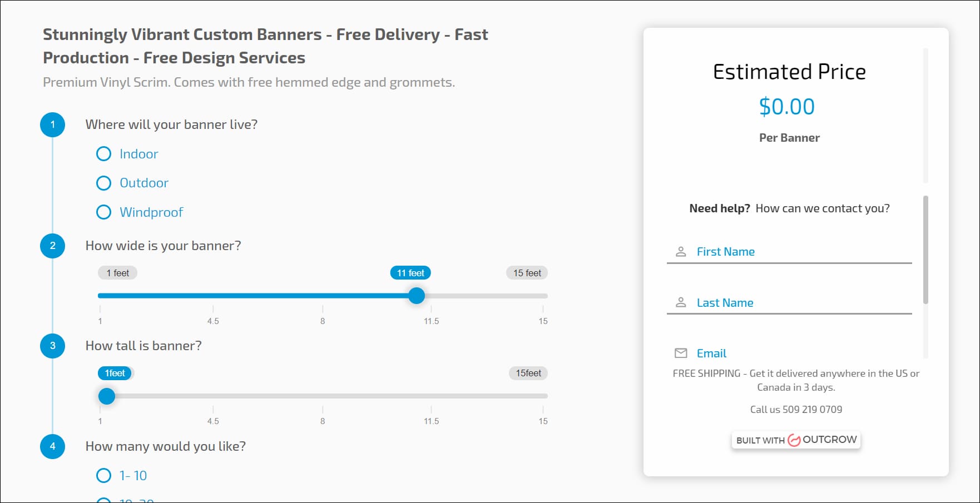Viewport: 980px width, 503px height.
Task: Click the person icon beside Last Name
Action: (x=681, y=303)
